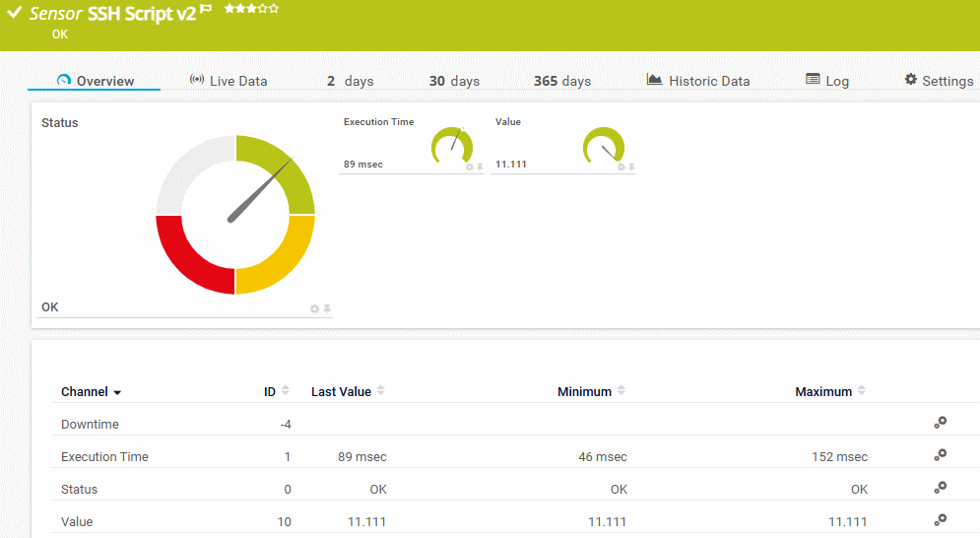Toggle pin on the Status gauge
980x538 pixels.
click(327, 309)
